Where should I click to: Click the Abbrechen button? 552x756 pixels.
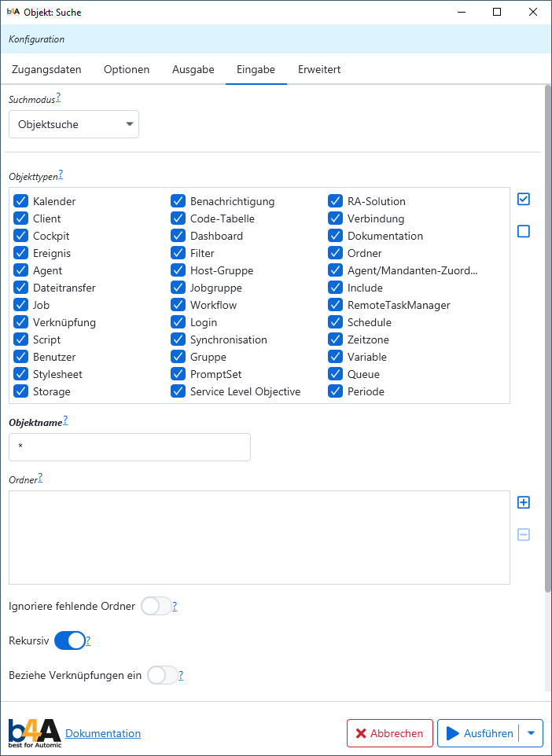click(x=389, y=733)
